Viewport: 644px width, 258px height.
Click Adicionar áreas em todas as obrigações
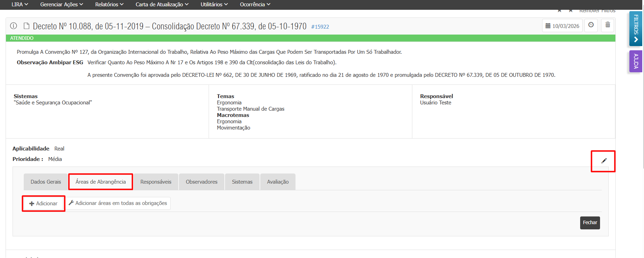point(118,203)
